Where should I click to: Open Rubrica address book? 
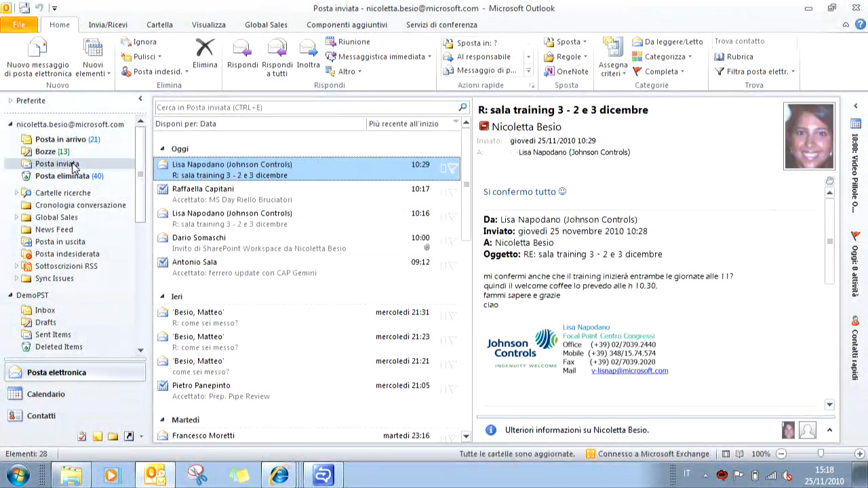[734, 57]
